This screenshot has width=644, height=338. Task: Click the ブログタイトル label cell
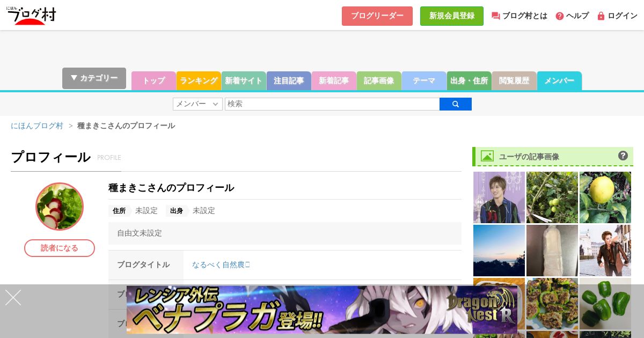pyautogui.click(x=146, y=265)
